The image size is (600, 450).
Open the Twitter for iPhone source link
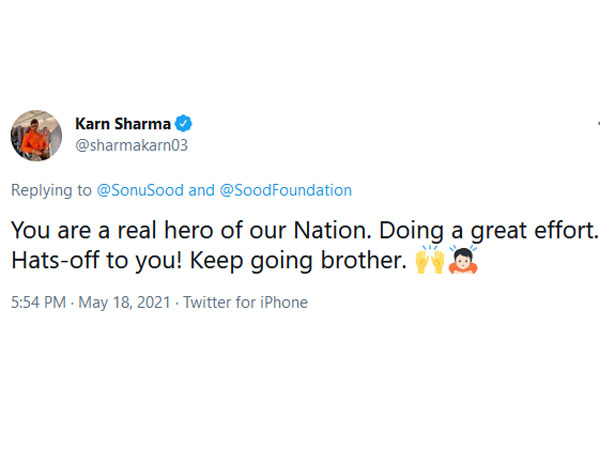pos(246,302)
